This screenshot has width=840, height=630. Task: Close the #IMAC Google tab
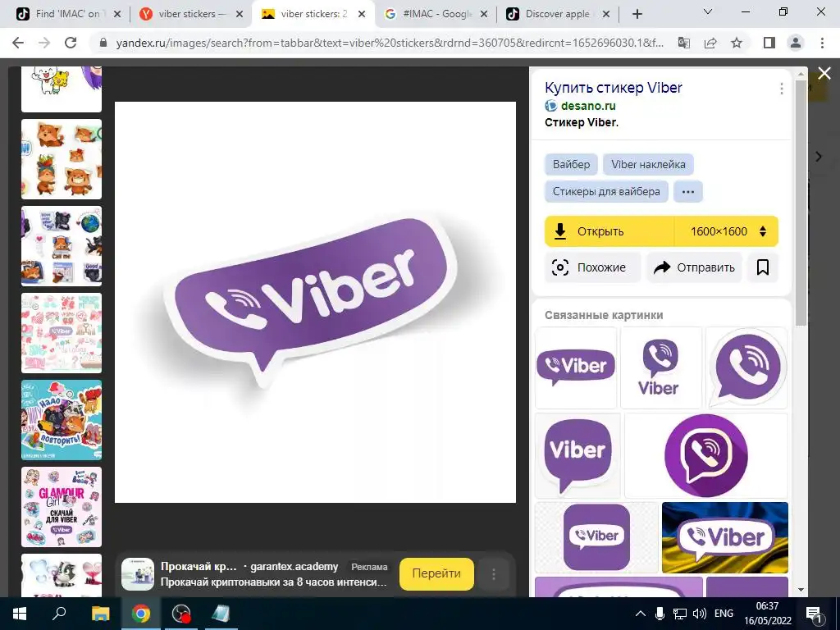(484, 15)
